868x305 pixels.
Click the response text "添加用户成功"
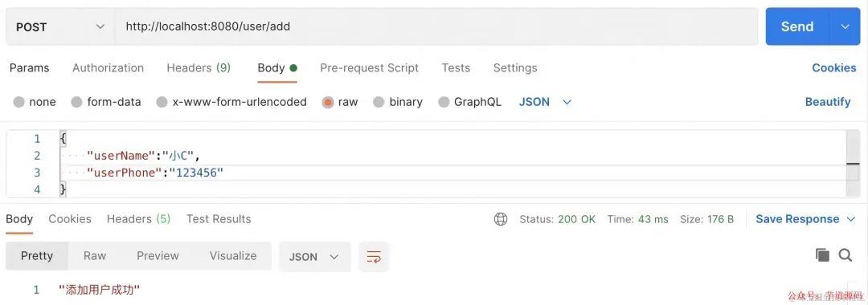point(99,290)
